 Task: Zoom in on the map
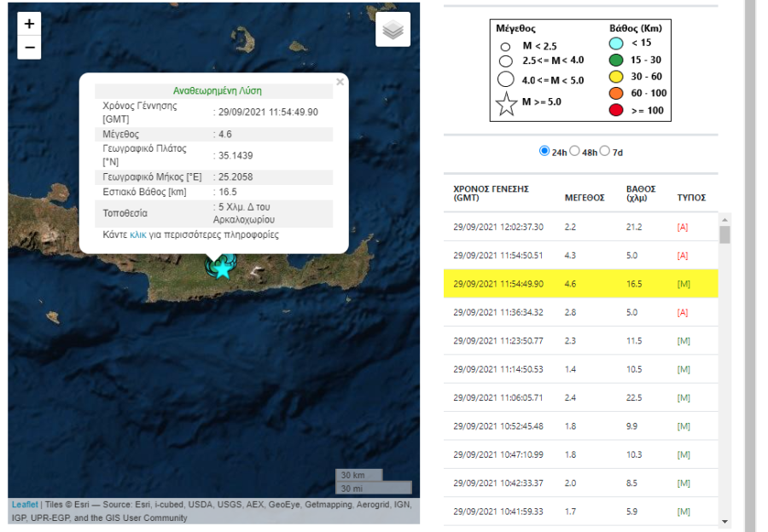tap(29, 24)
